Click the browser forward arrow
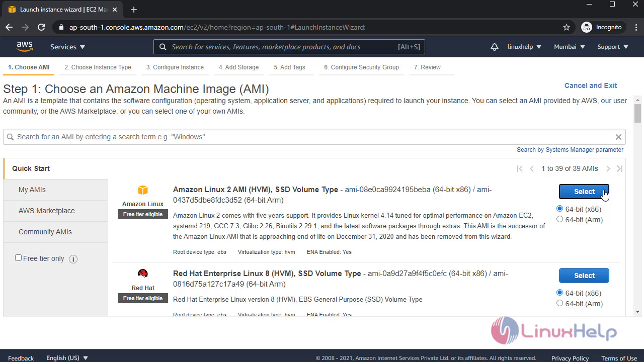Image resolution: width=644 pixels, height=362 pixels. coord(25,27)
